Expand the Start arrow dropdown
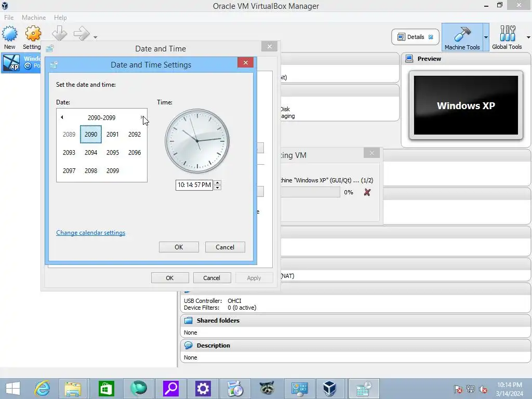The width and height of the screenshot is (532, 399). 96,37
